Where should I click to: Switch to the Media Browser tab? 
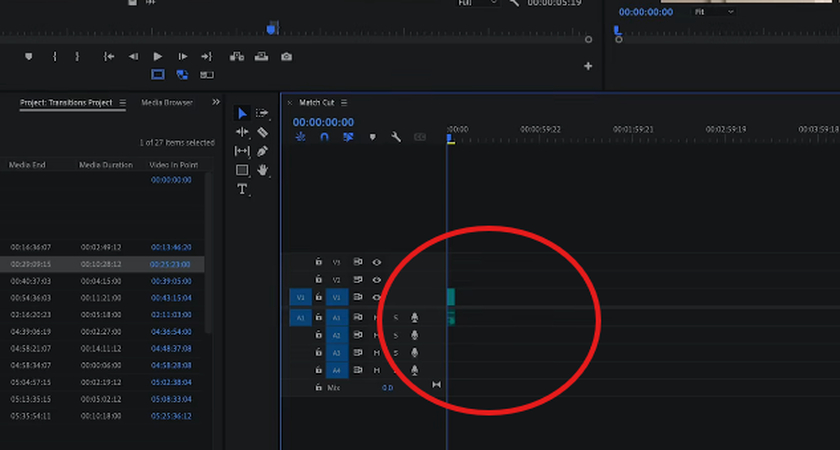click(x=167, y=102)
